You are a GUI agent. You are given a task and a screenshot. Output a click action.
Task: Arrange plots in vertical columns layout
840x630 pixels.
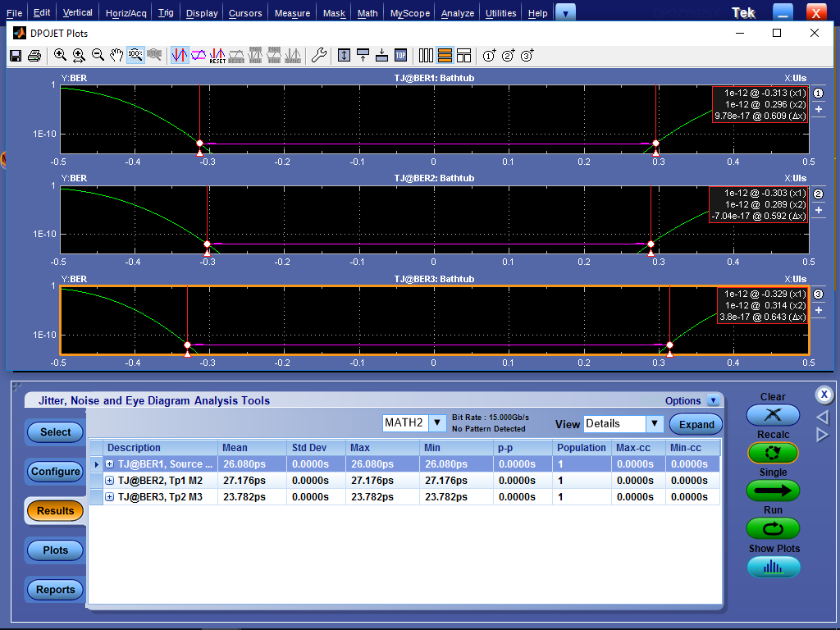coord(426,55)
